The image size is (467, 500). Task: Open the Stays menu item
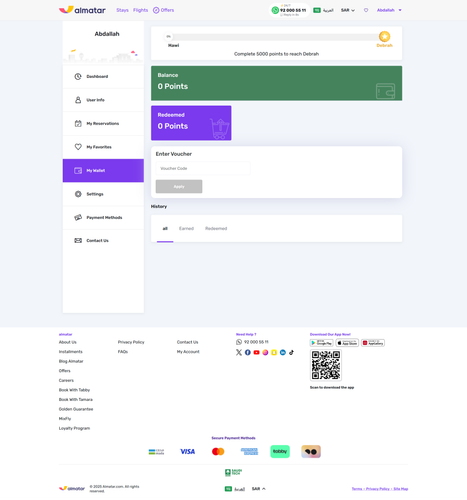[x=122, y=10]
